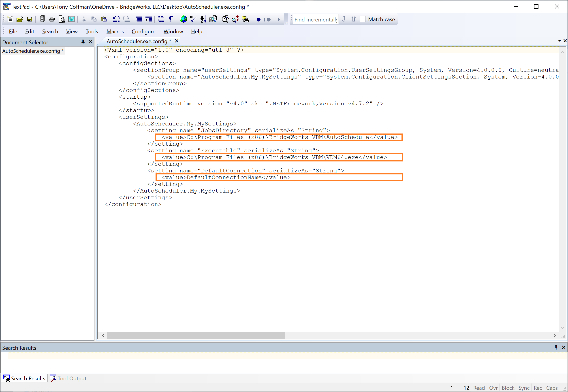Image resolution: width=568 pixels, height=392 pixels.
Task: Click horizontal scrollbar thumb in editor
Action: [x=196, y=335]
